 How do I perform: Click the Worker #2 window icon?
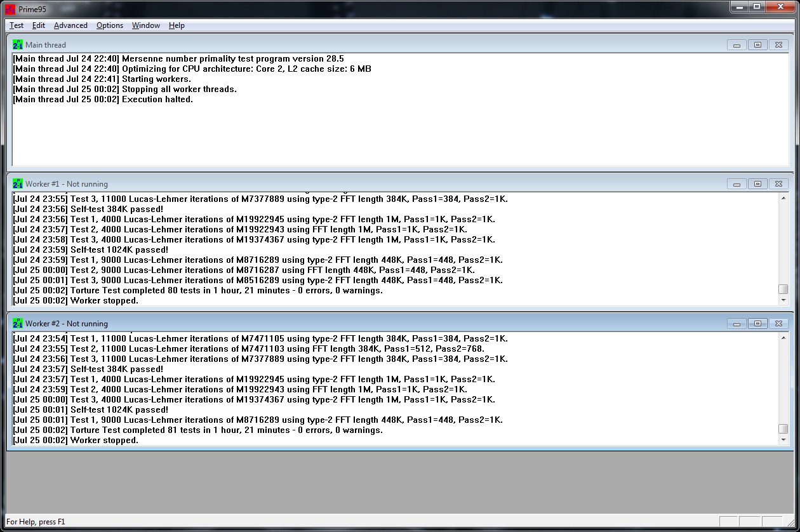[x=18, y=324]
